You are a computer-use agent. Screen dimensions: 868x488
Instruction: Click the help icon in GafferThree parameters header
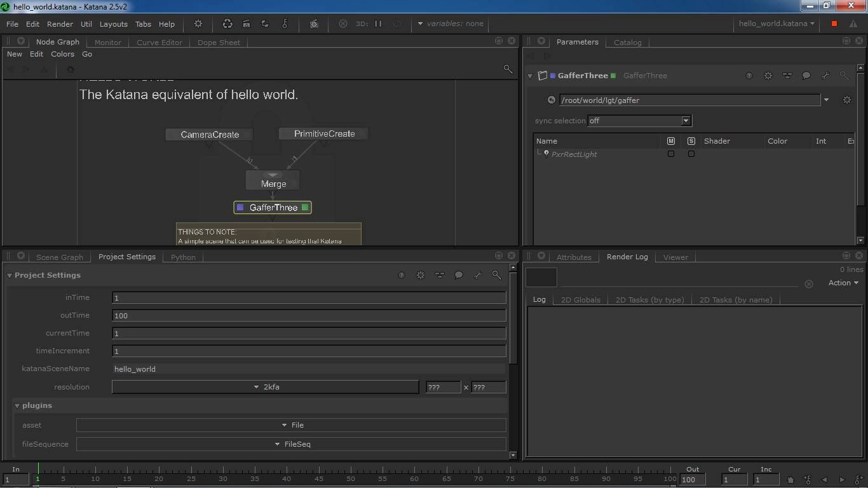749,76
